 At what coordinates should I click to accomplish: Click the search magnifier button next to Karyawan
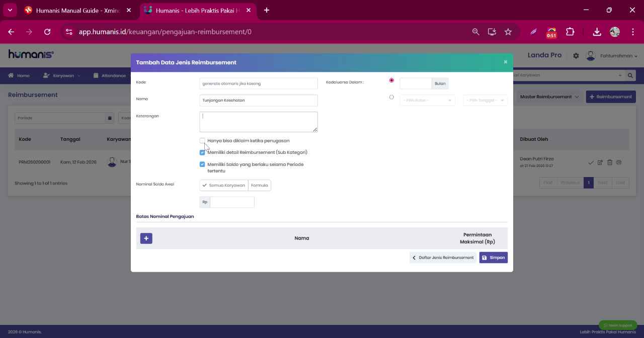[x=630, y=75]
